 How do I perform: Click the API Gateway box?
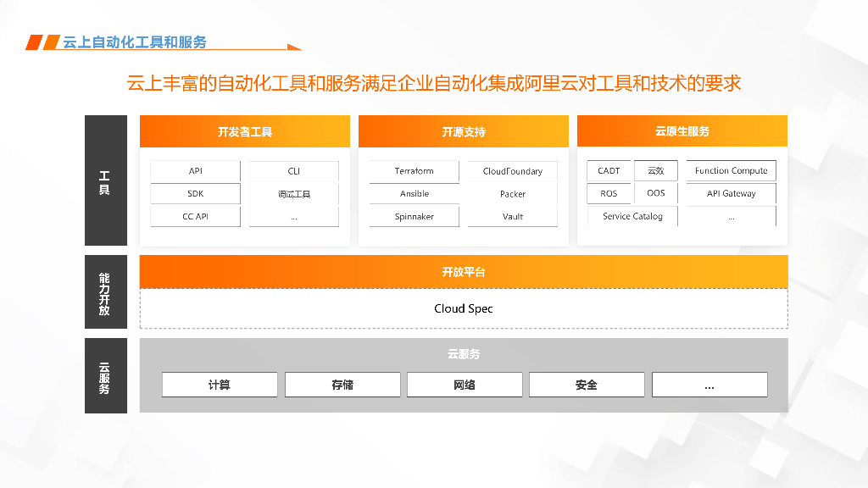[732, 193]
